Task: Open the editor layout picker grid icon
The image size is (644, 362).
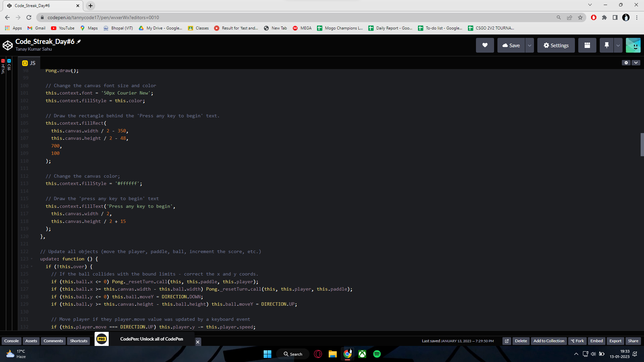Action: click(x=587, y=45)
